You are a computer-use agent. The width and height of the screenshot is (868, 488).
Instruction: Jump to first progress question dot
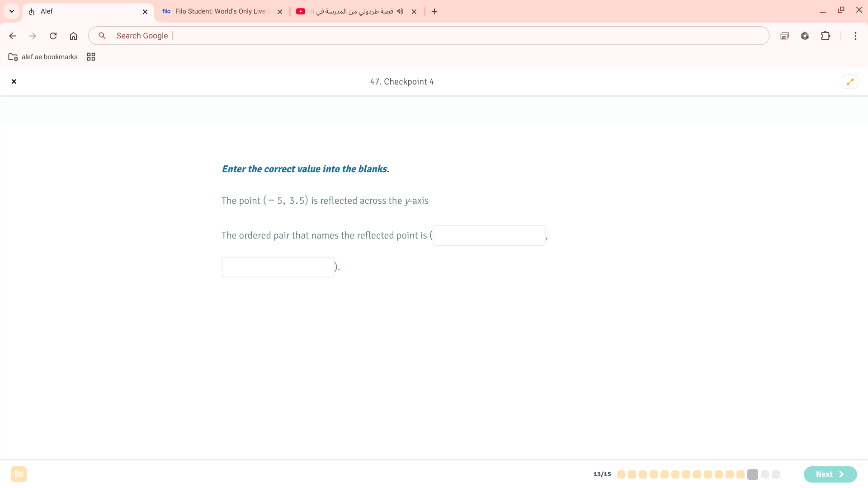pyautogui.click(x=621, y=474)
